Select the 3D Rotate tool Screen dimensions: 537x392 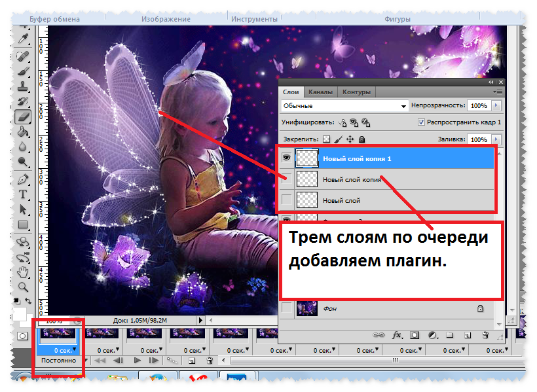[23, 242]
